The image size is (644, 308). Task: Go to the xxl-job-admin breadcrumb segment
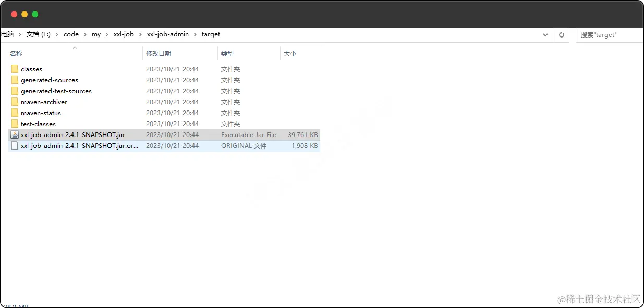coord(168,34)
